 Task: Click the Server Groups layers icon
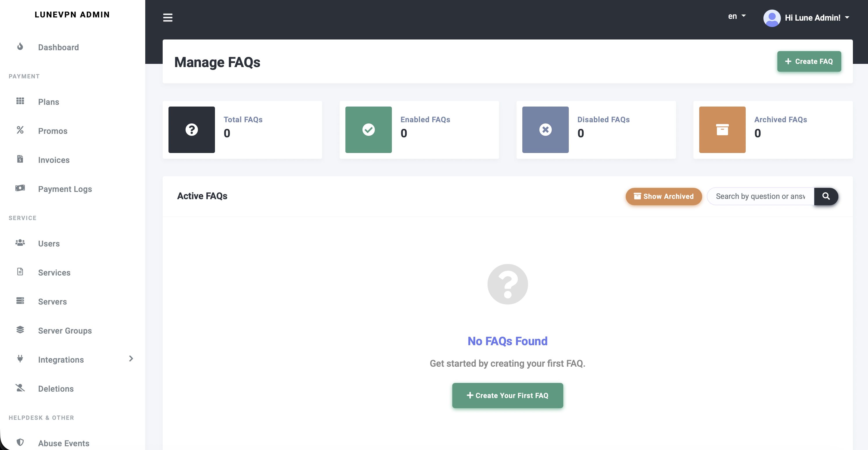point(20,330)
